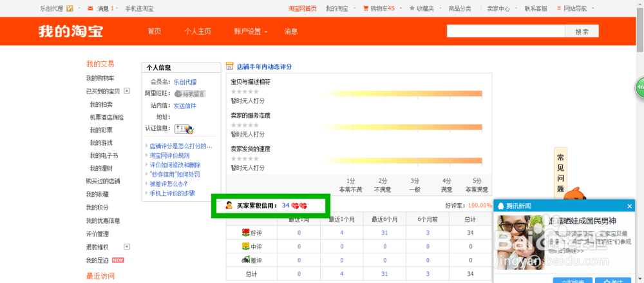Screen dimensions: 644x283
Task: Click the message envelope icon in top bar
Action: pos(90,8)
